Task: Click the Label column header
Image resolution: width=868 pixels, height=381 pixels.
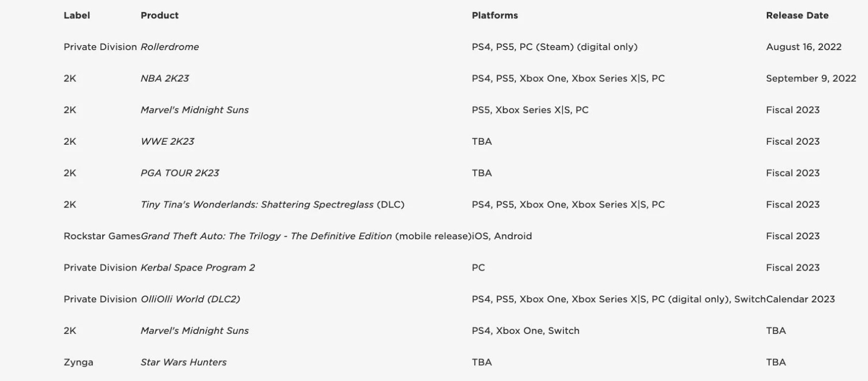Action: [x=77, y=15]
